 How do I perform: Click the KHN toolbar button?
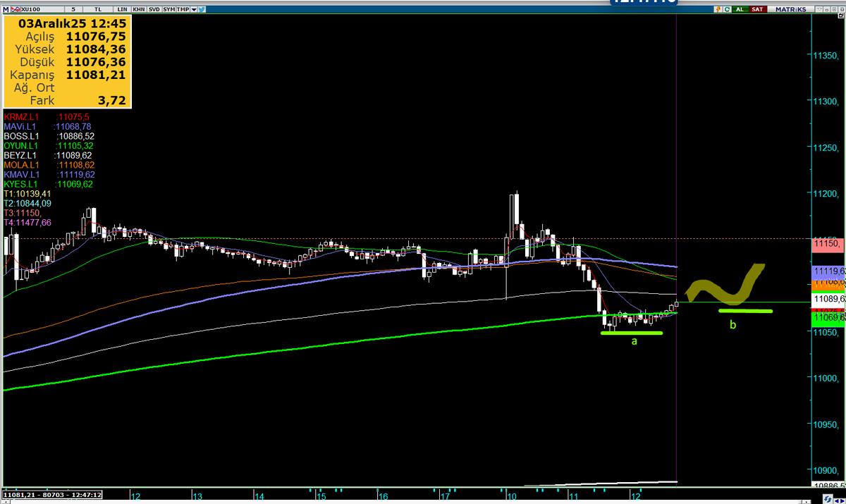click(x=139, y=9)
